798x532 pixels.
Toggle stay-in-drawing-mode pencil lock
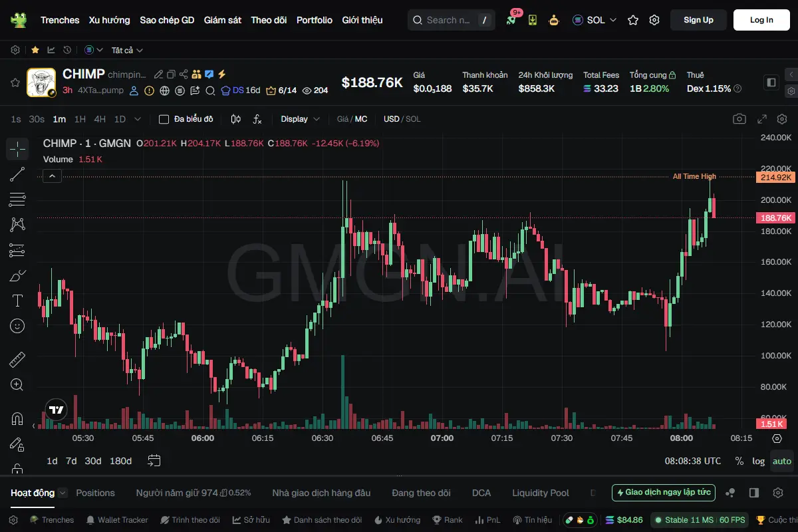17,444
